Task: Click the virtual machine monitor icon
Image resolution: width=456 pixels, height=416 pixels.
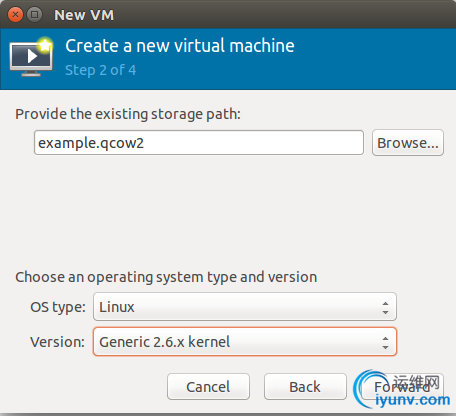Action: 31,59
